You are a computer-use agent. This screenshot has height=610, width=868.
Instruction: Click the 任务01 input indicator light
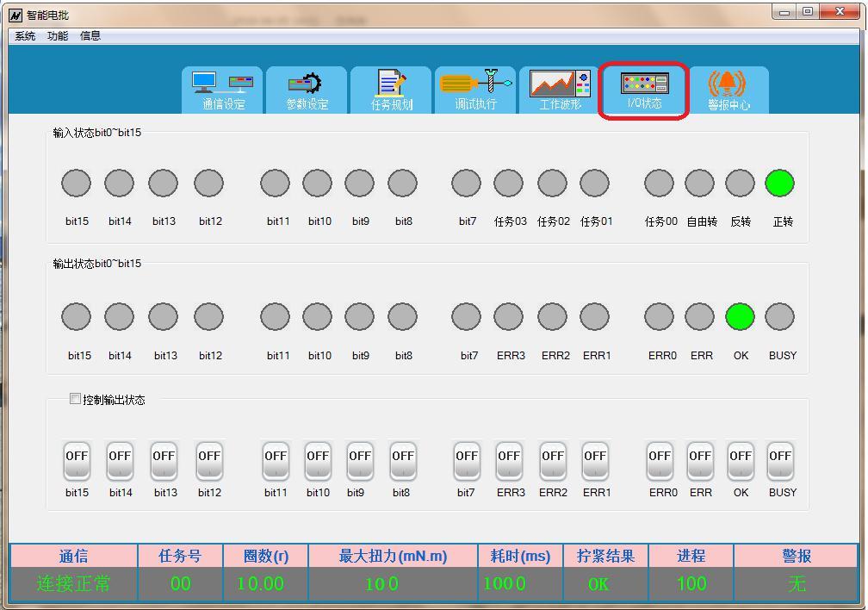pos(594,183)
